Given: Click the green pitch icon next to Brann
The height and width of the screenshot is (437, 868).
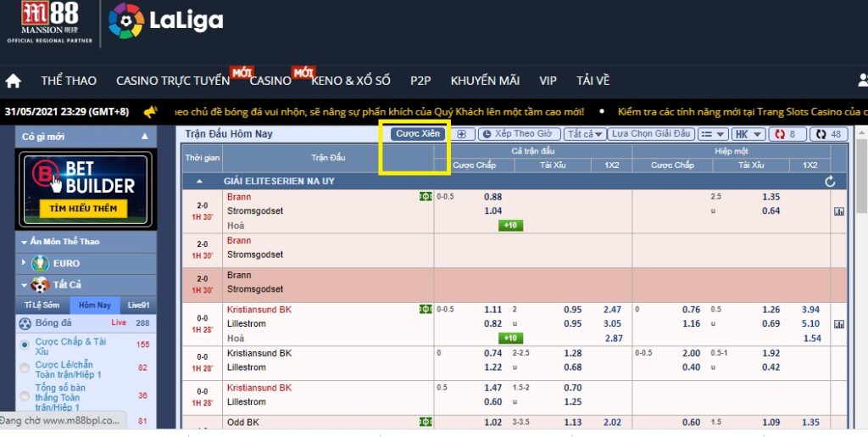Looking at the screenshot, I should click(426, 197).
